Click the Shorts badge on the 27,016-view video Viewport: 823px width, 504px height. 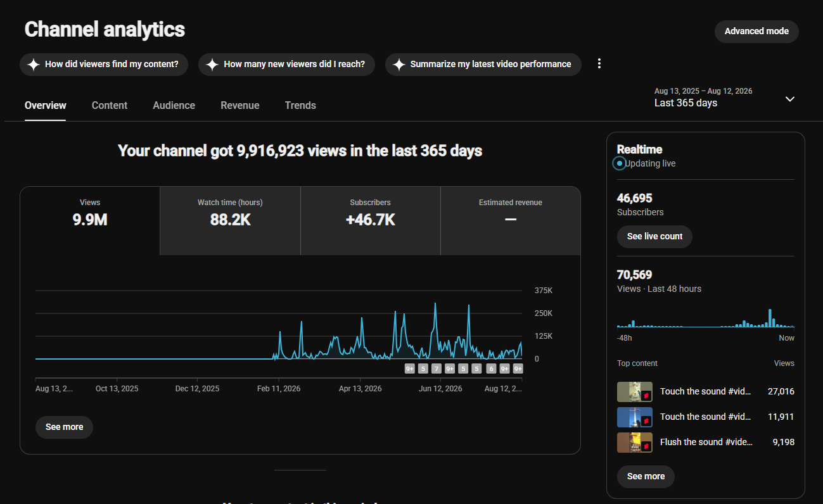pyautogui.click(x=646, y=396)
